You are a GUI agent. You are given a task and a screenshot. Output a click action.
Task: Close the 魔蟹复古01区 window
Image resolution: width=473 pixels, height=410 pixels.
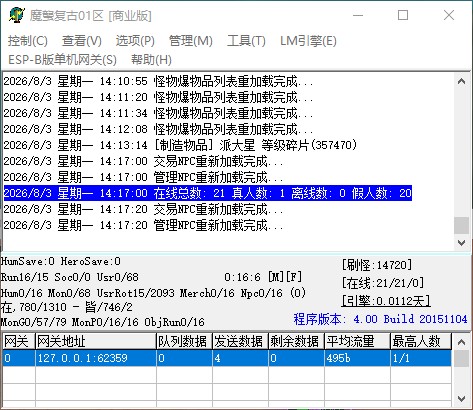449,15
